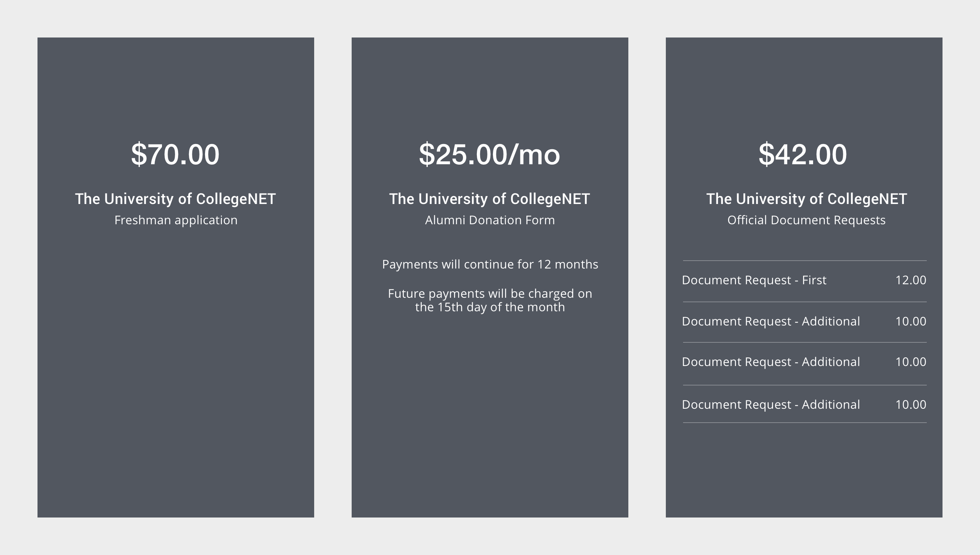Click the 10.00 price in third row
Viewport: 980px width, 555px height.
[x=911, y=362]
